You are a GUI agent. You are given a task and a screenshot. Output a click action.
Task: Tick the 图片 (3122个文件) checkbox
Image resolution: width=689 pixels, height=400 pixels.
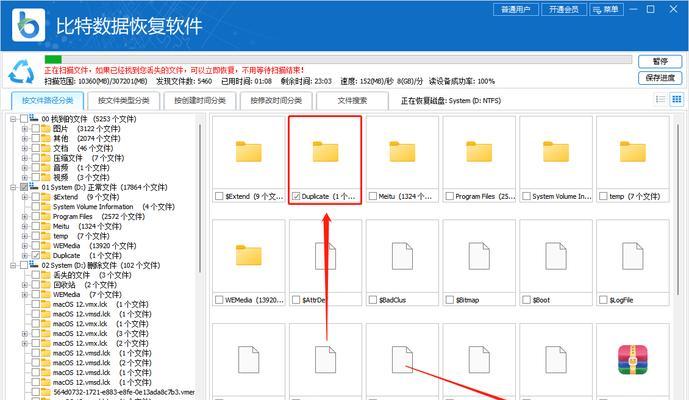36,128
